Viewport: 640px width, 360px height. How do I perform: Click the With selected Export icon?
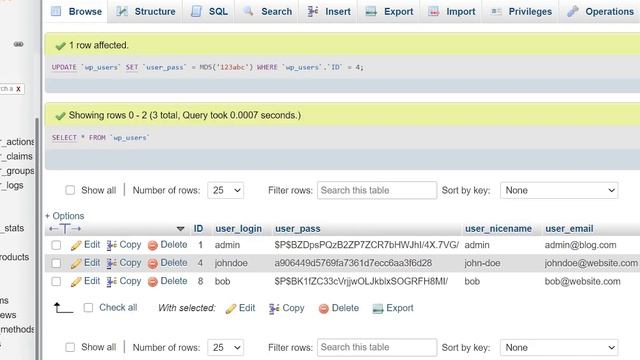[x=378, y=309]
